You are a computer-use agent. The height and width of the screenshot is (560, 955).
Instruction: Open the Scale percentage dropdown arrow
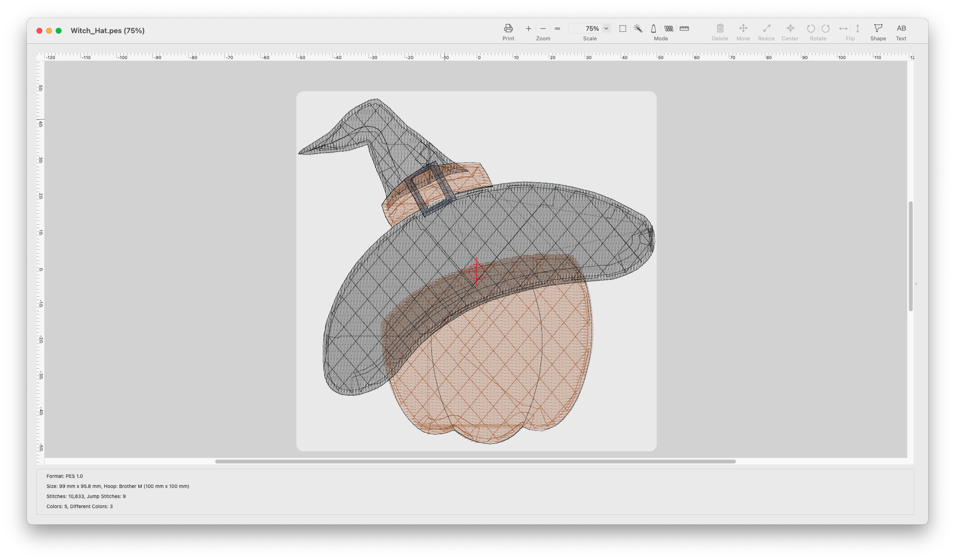[606, 28]
